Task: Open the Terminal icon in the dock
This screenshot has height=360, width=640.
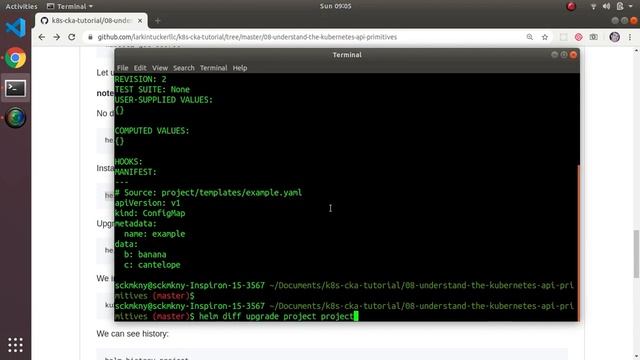Action: (16, 88)
